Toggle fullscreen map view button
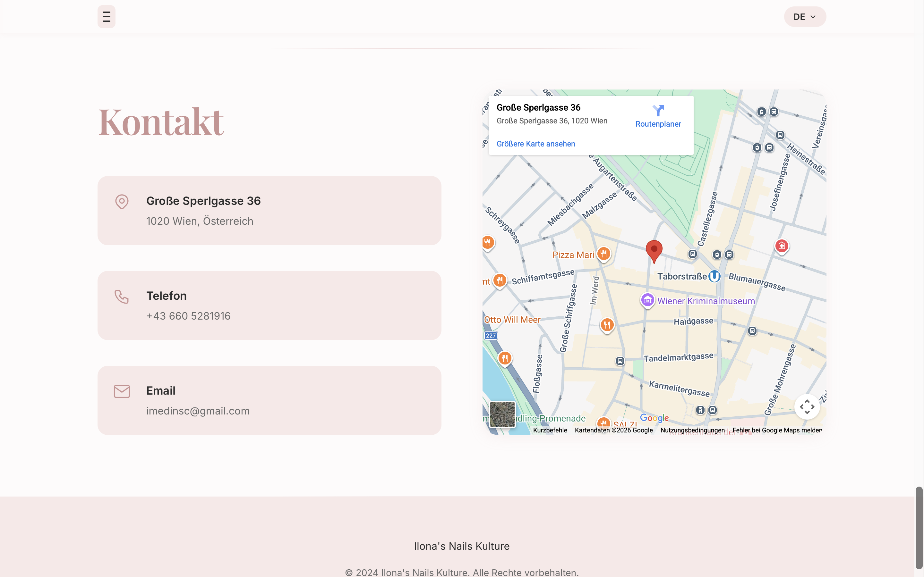This screenshot has height=577, width=924. click(x=807, y=407)
